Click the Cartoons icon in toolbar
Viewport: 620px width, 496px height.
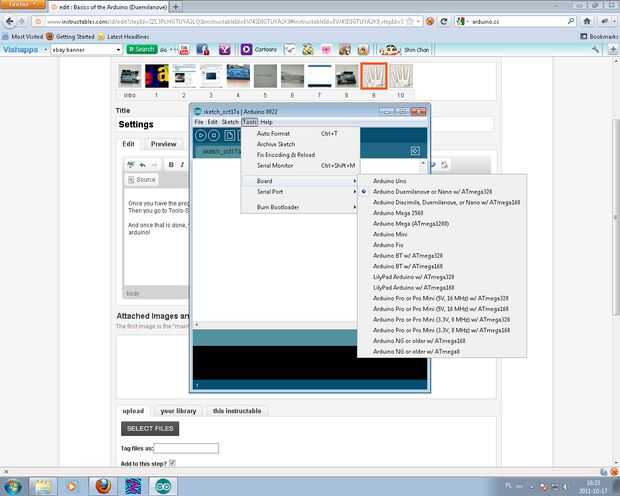(x=246, y=49)
